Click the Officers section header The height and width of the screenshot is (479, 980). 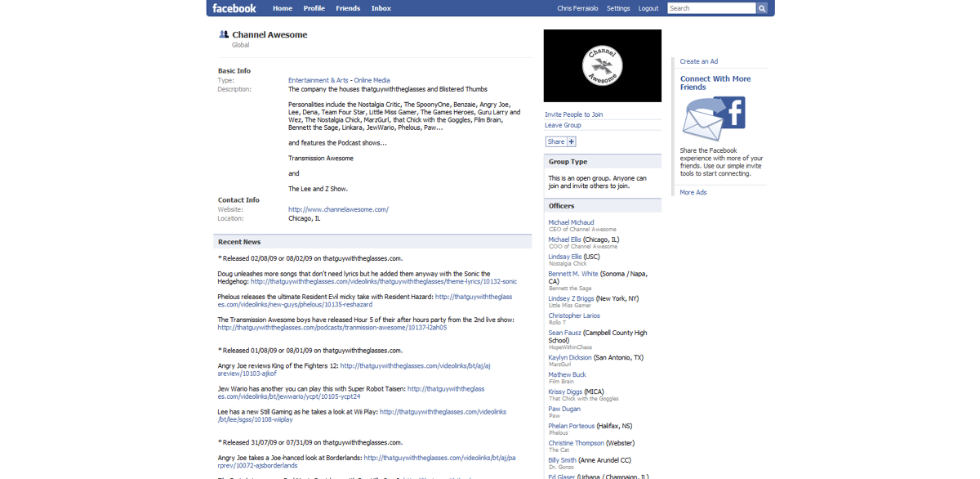603,206
